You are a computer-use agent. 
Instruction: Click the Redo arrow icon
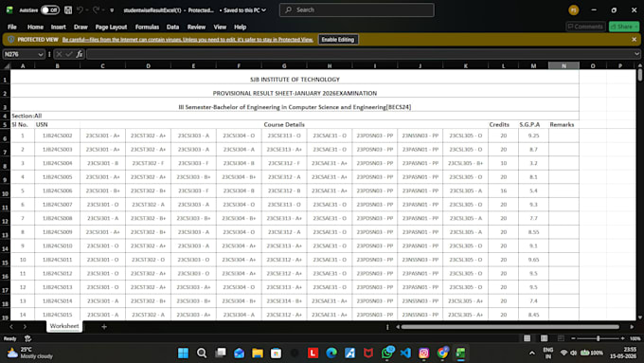coord(96,9)
